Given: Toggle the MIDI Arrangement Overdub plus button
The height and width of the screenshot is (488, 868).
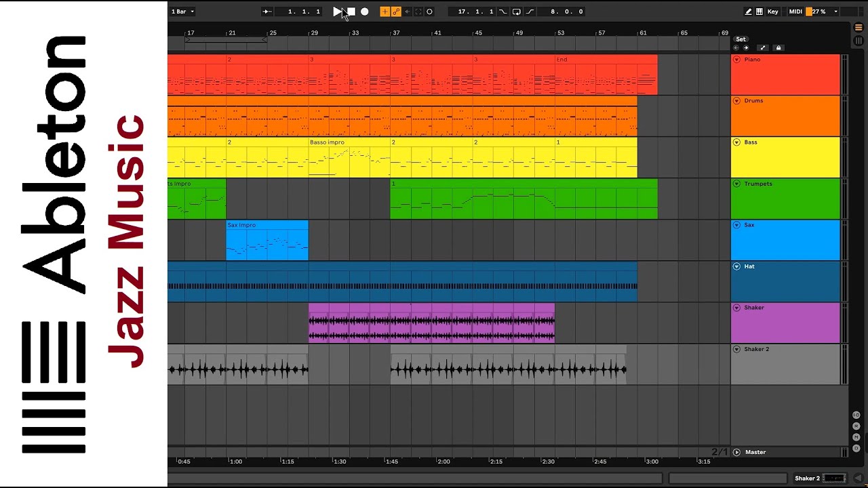Looking at the screenshot, I should pyautogui.click(x=384, y=12).
